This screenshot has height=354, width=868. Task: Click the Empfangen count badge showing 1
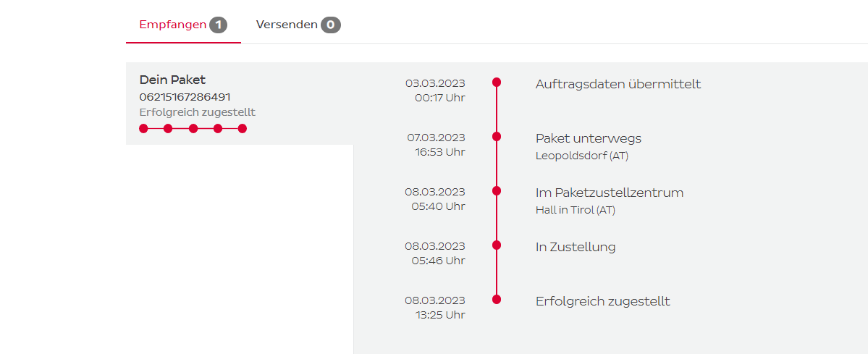(x=219, y=25)
